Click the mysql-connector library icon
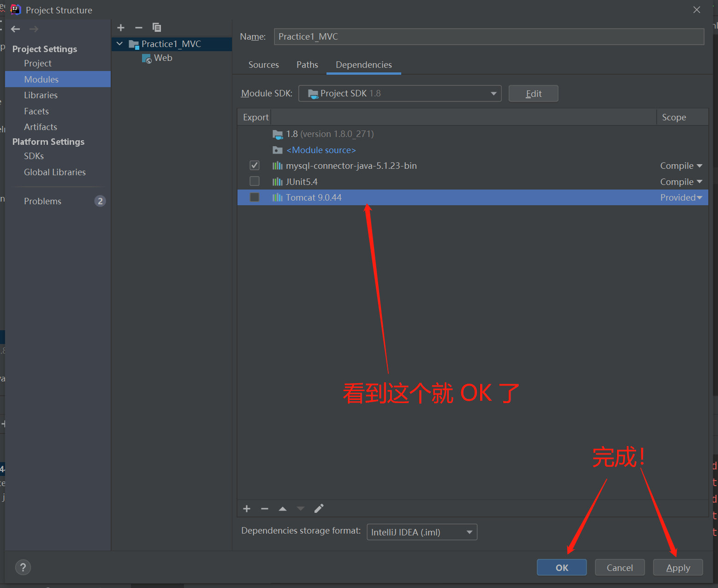Image resolution: width=718 pixels, height=588 pixels. 277,166
